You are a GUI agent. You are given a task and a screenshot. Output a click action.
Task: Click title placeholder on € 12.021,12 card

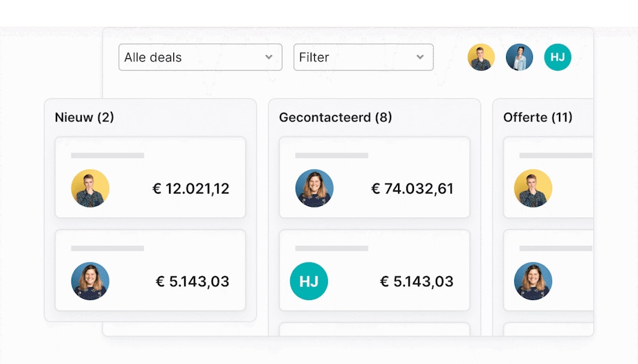[x=107, y=156]
